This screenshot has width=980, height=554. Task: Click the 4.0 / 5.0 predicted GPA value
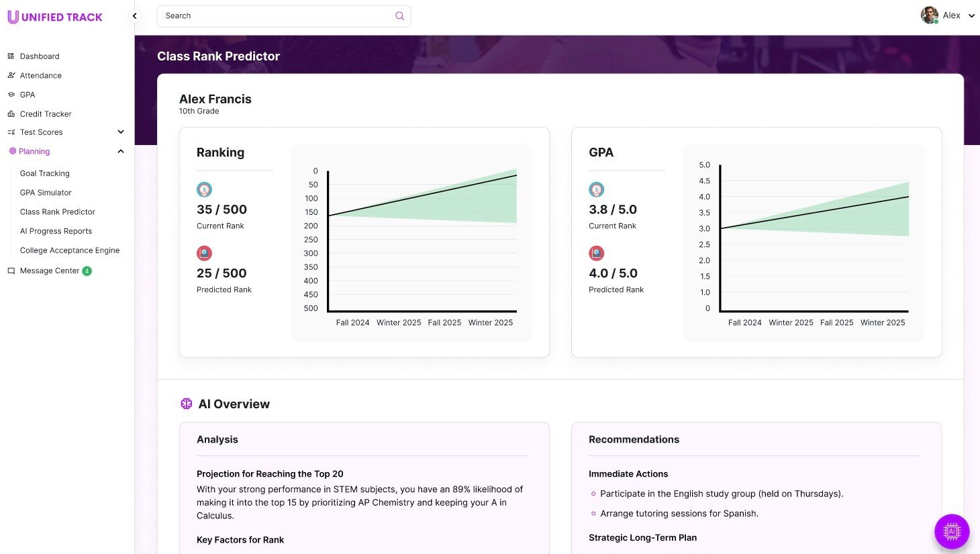(x=613, y=273)
